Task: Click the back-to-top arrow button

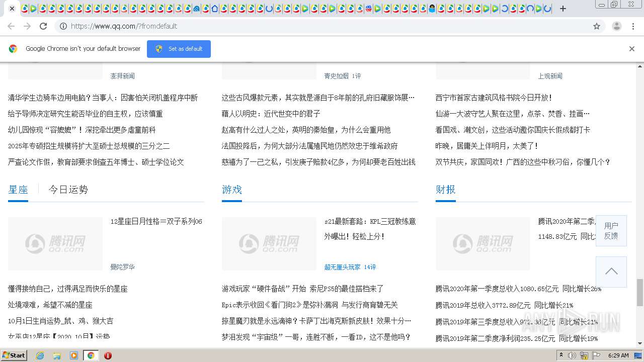Action: [611, 271]
